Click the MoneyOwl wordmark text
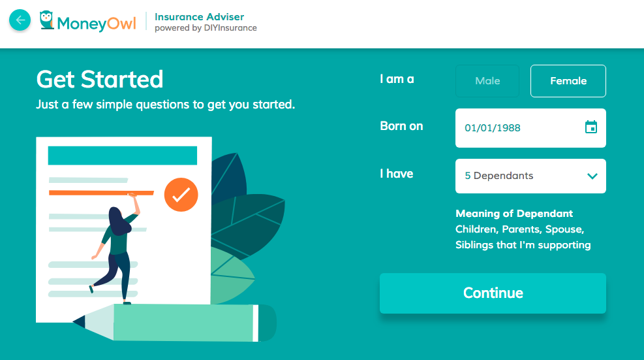 coord(97,23)
